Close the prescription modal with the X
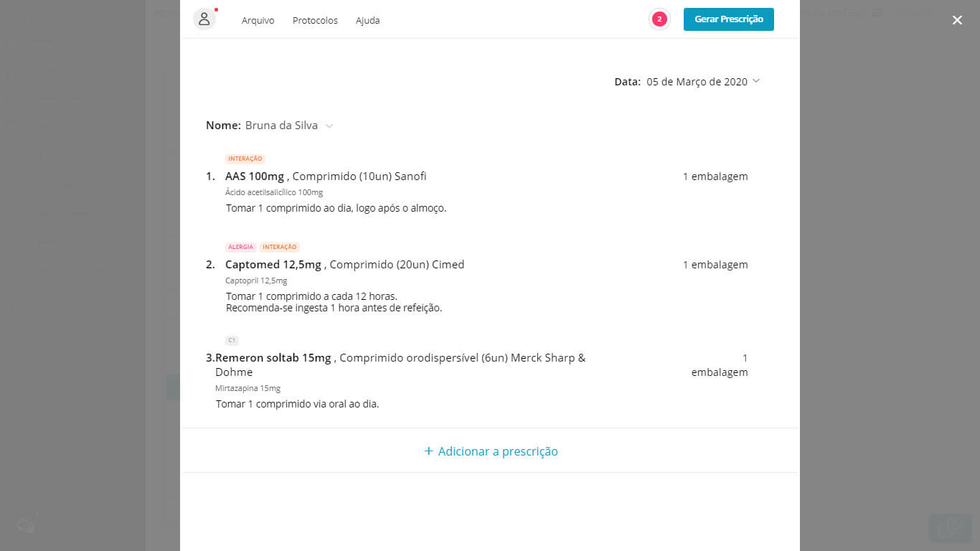 tap(957, 20)
